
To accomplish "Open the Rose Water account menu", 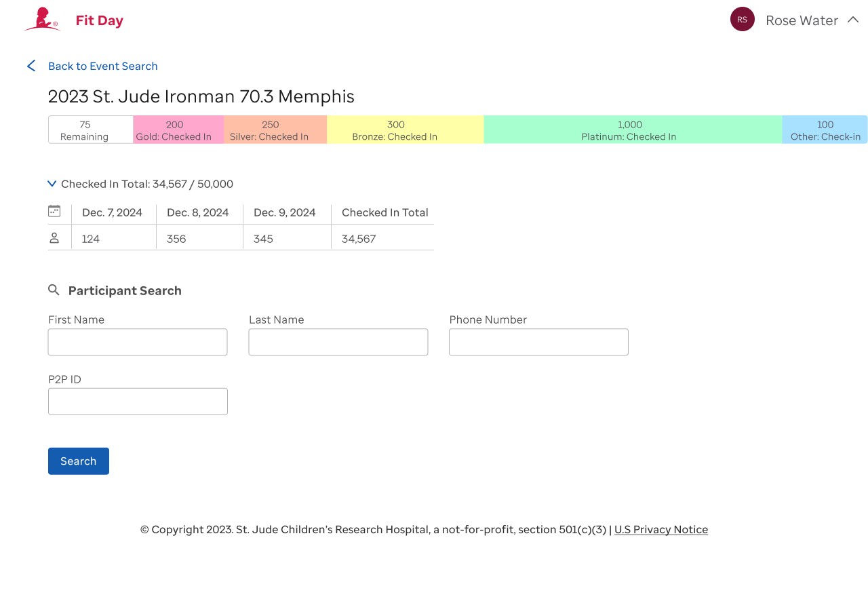I will 802,20.
